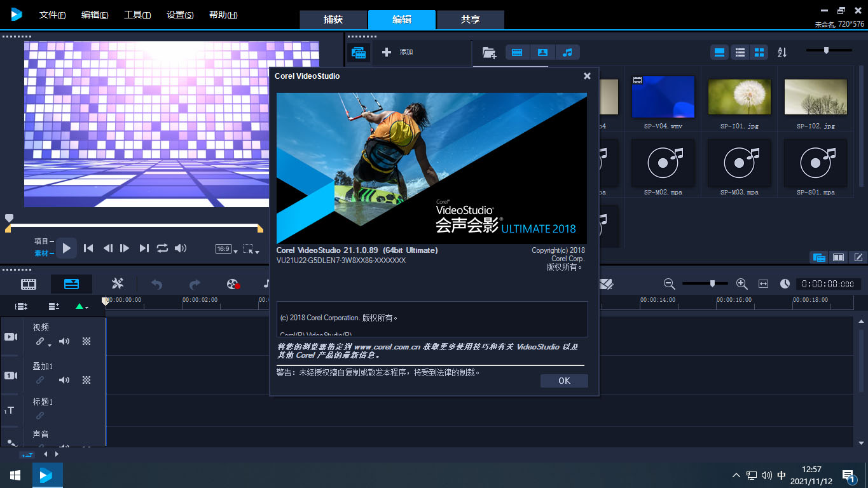Viewport: 868px width, 488px height.
Task: Select the SP-I01.jpg dandelion thumbnail
Action: 739,98
